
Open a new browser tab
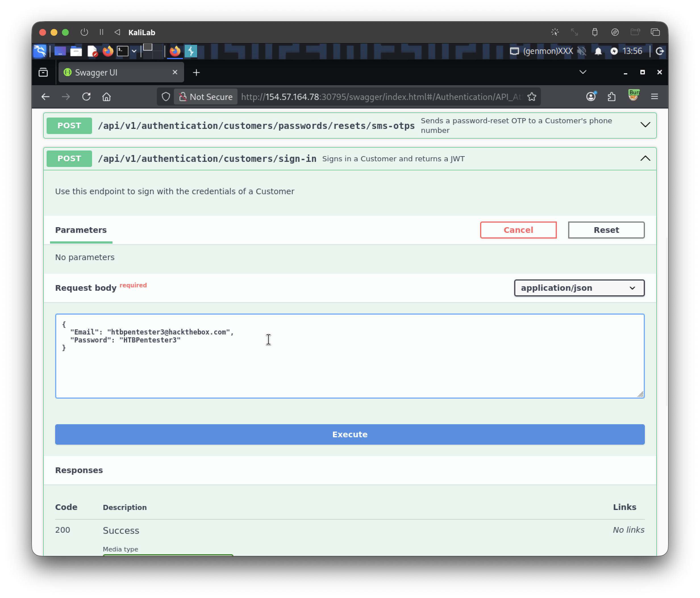[196, 72]
